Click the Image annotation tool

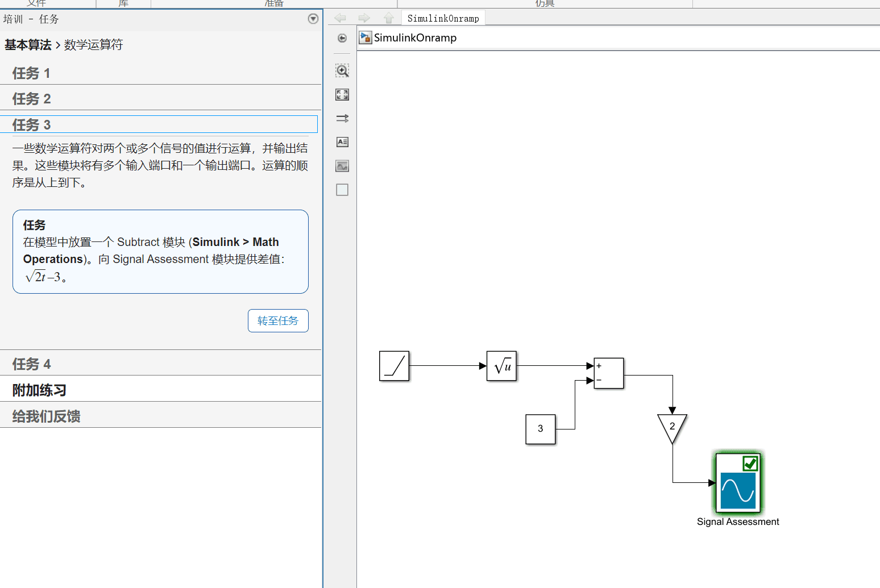(x=342, y=166)
